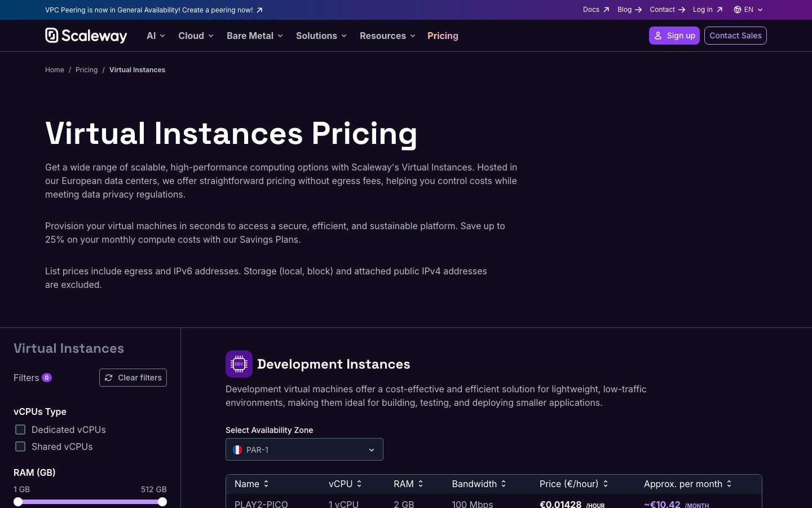Click the ~€10.42 monthly price cell
This screenshot has width=812, height=508.
tap(677, 503)
